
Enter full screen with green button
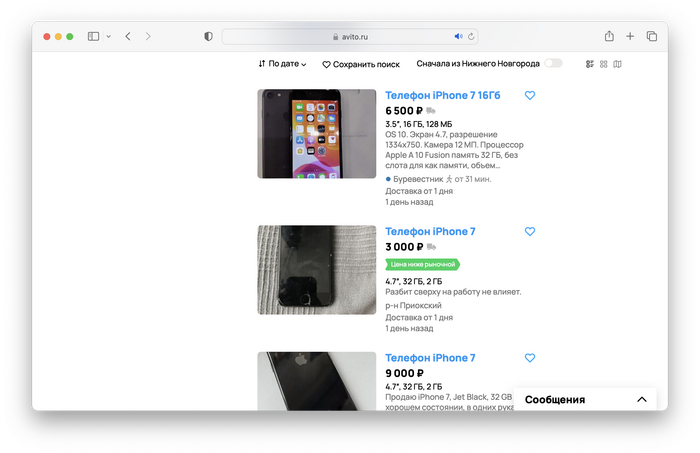pos(70,37)
